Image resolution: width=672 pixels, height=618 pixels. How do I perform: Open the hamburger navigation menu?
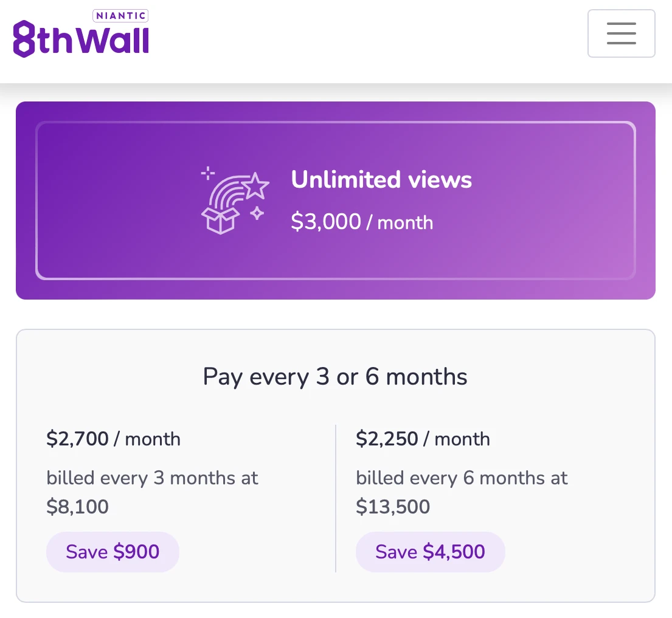[x=621, y=33]
